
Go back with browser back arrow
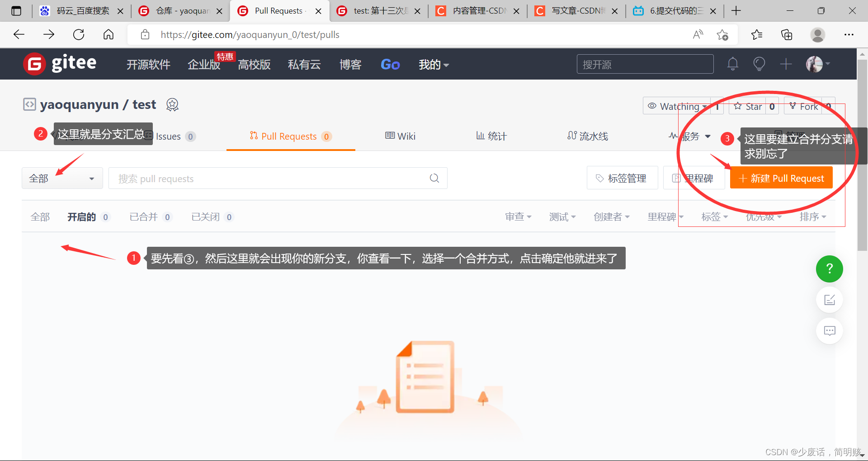tap(19, 34)
